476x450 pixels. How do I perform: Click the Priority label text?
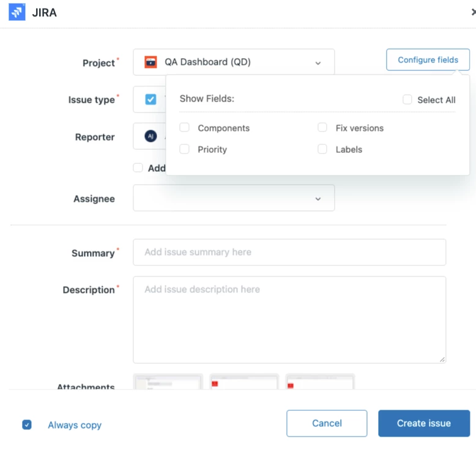click(x=212, y=150)
